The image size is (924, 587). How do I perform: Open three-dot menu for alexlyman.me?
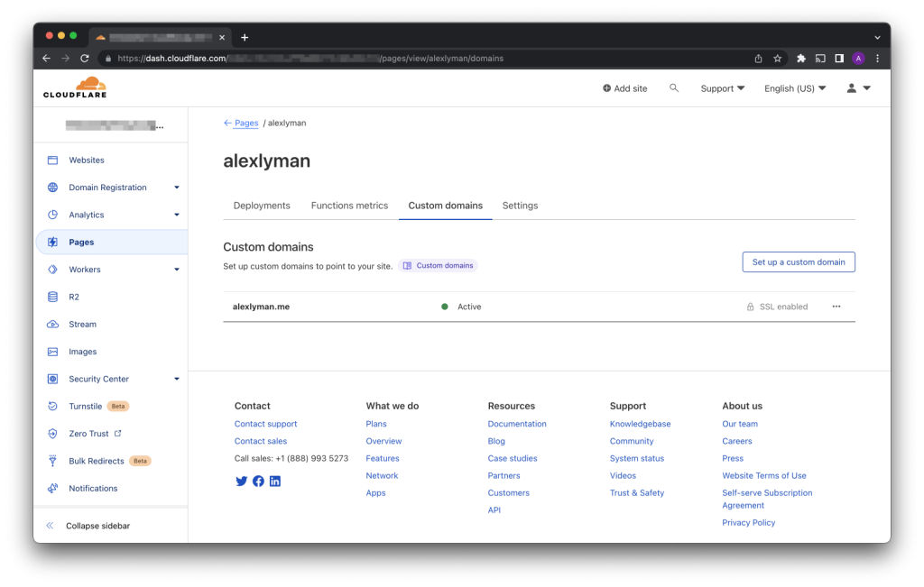click(836, 307)
